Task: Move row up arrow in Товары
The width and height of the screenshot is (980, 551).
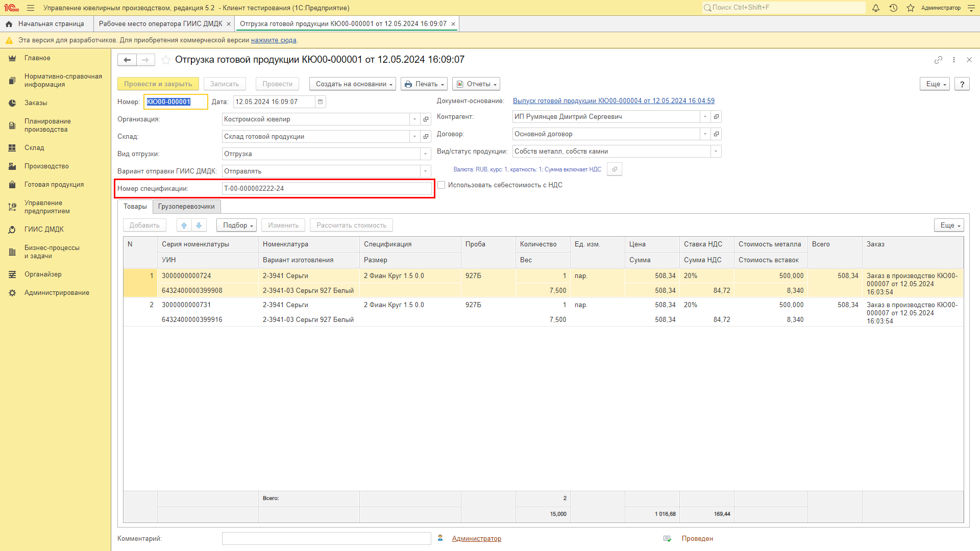Action: pyautogui.click(x=184, y=225)
